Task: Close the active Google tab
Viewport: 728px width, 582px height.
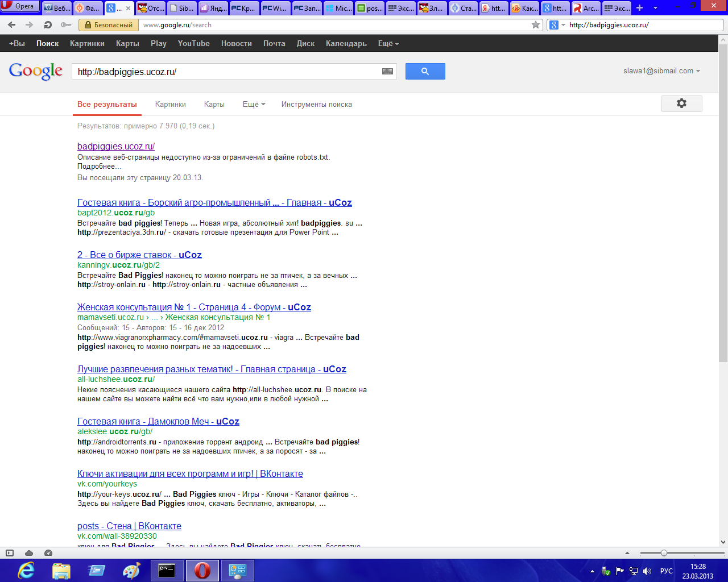Action: pos(128,8)
